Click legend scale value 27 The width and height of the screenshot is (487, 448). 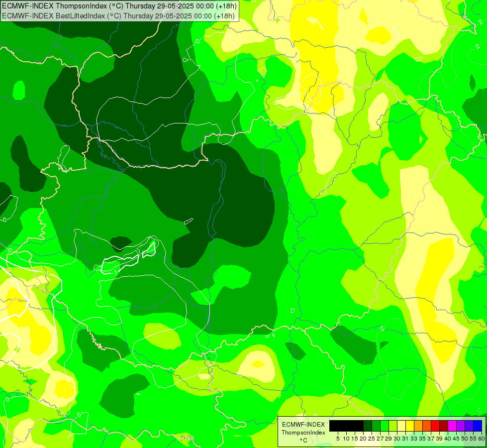(380, 439)
